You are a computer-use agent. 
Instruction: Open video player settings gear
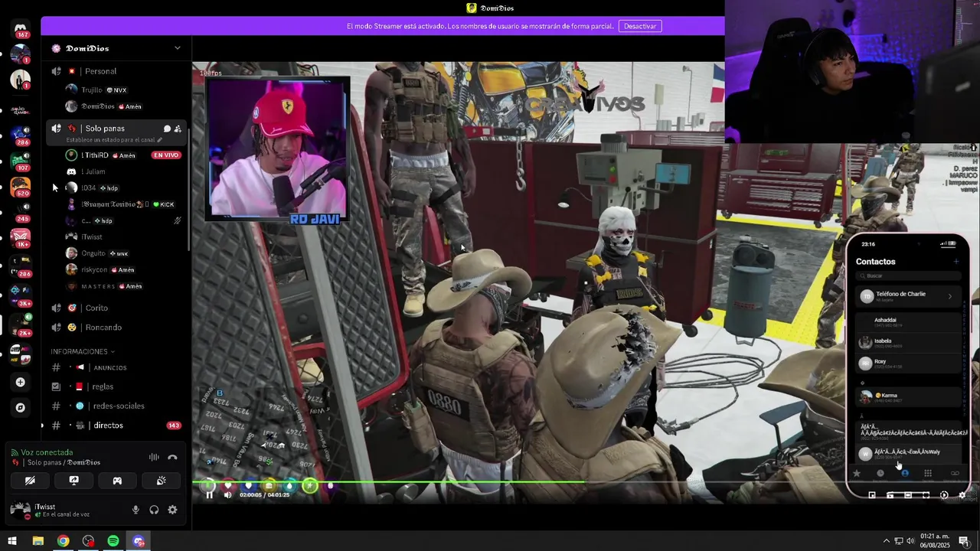click(x=962, y=495)
